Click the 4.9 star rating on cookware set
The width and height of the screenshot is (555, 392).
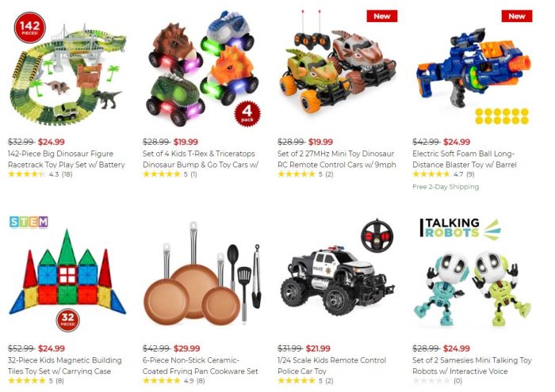click(x=174, y=381)
